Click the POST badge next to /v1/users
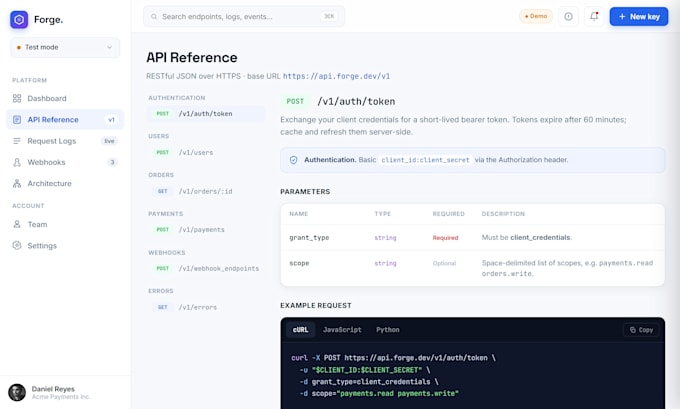Image resolution: width=680 pixels, height=409 pixels. click(x=163, y=153)
